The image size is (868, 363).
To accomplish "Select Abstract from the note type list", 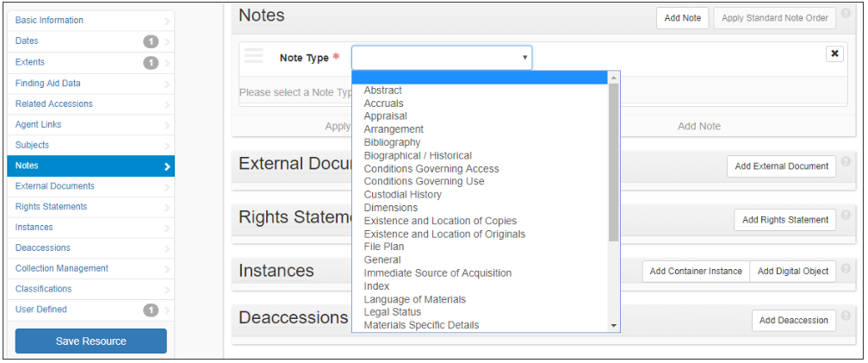I will 383,91.
